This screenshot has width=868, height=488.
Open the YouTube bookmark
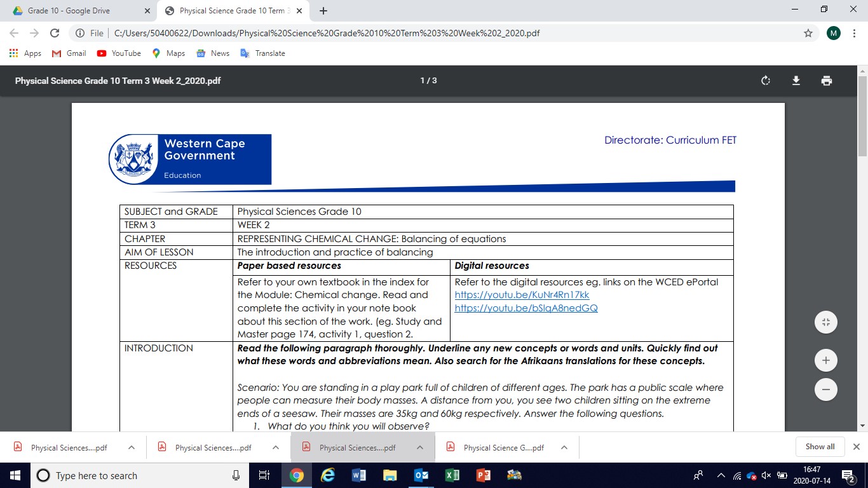point(119,53)
